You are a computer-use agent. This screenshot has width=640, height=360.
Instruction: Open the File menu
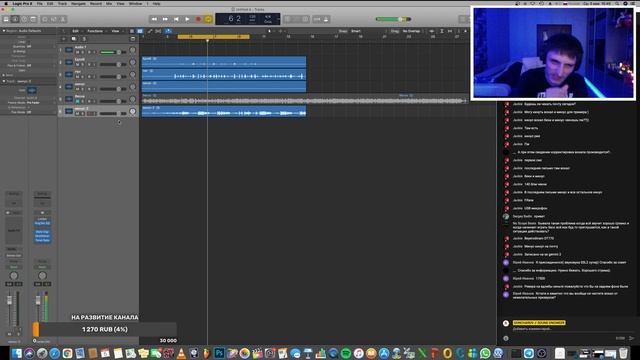(40, 3)
